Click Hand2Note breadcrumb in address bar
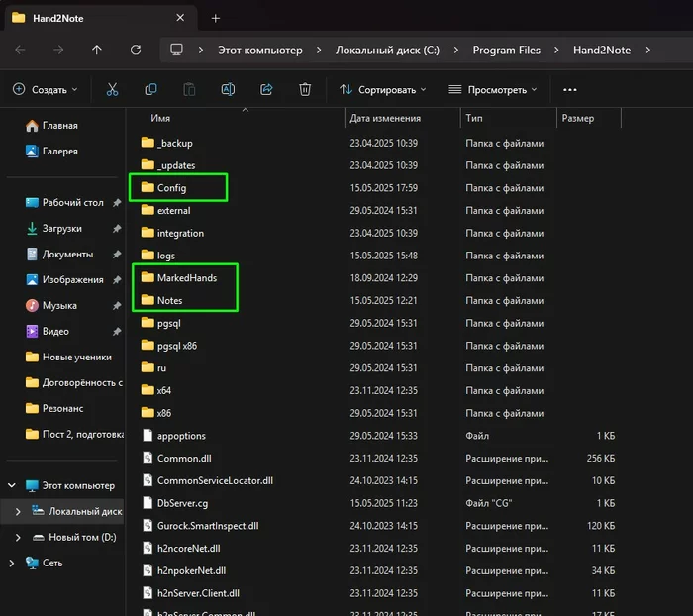Viewport: 693px width, 616px height. (602, 50)
